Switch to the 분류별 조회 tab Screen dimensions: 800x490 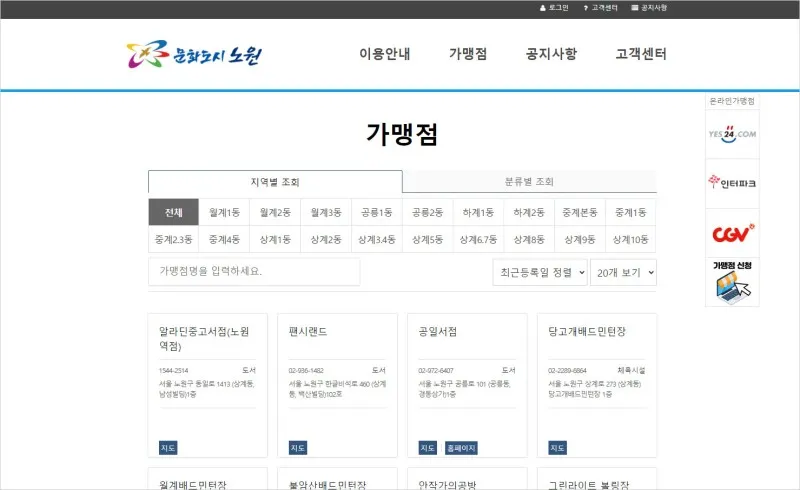tap(529, 182)
